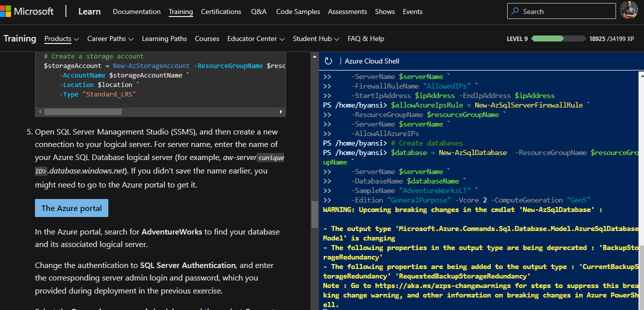The height and width of the screenshot is (310, 644).
Task: Open the FAQ & Help link
Action: click(x=366, y=38)
